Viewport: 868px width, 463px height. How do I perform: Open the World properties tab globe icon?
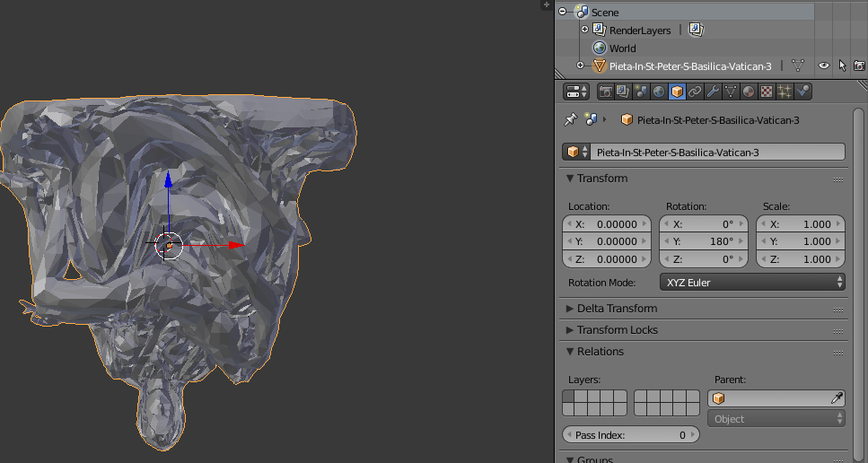pyautogui.click(x=659, y=92)
